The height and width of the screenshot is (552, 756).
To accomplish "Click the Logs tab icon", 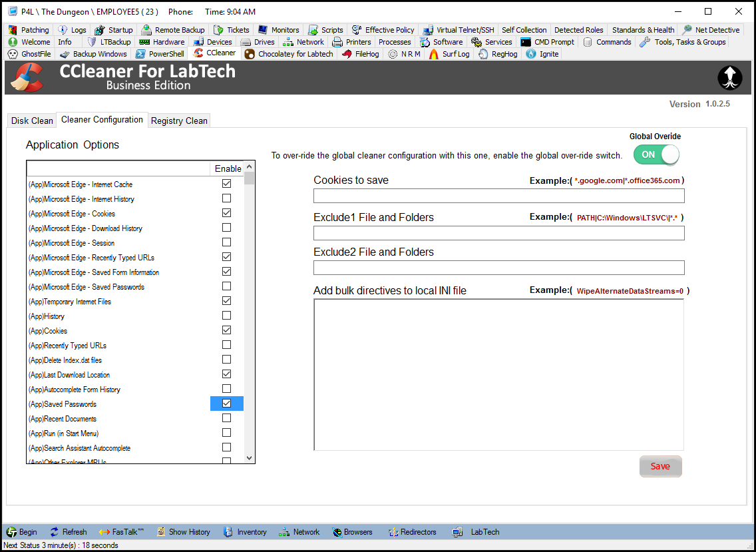I will 63,30.
